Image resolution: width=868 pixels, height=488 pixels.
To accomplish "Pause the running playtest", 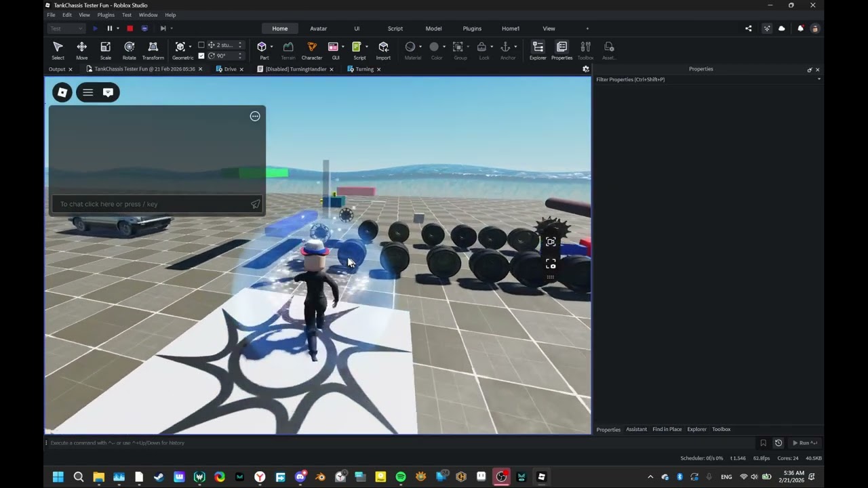I will pos(110,28).
